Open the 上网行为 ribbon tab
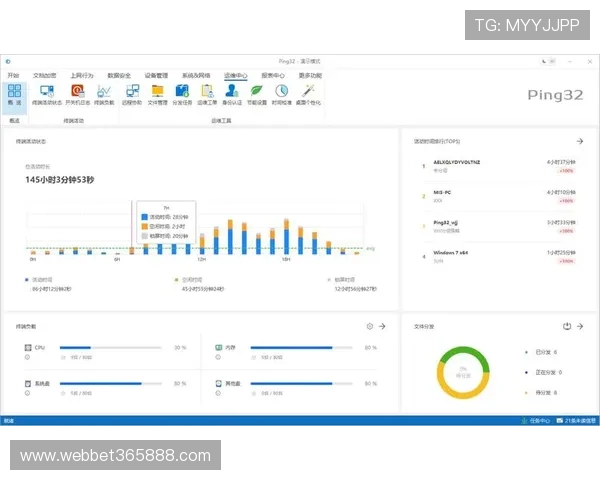 click(x=82, y=75)
